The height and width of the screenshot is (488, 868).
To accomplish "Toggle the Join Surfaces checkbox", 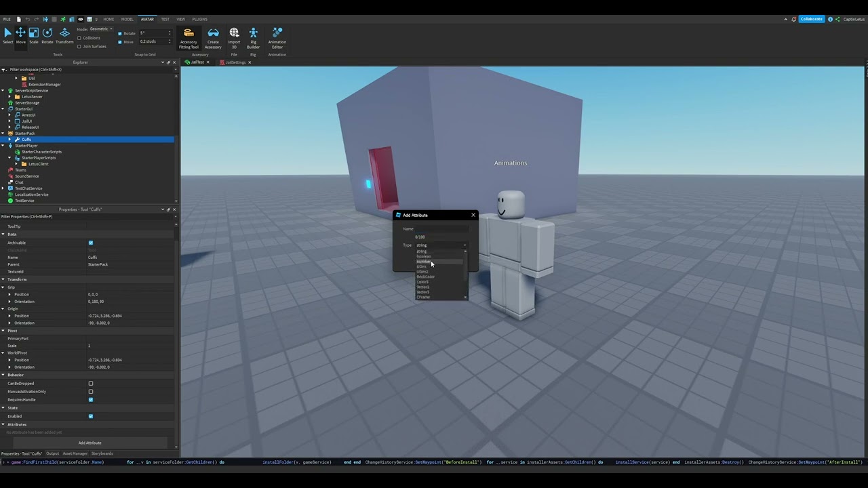I will [x=79, y=46].
